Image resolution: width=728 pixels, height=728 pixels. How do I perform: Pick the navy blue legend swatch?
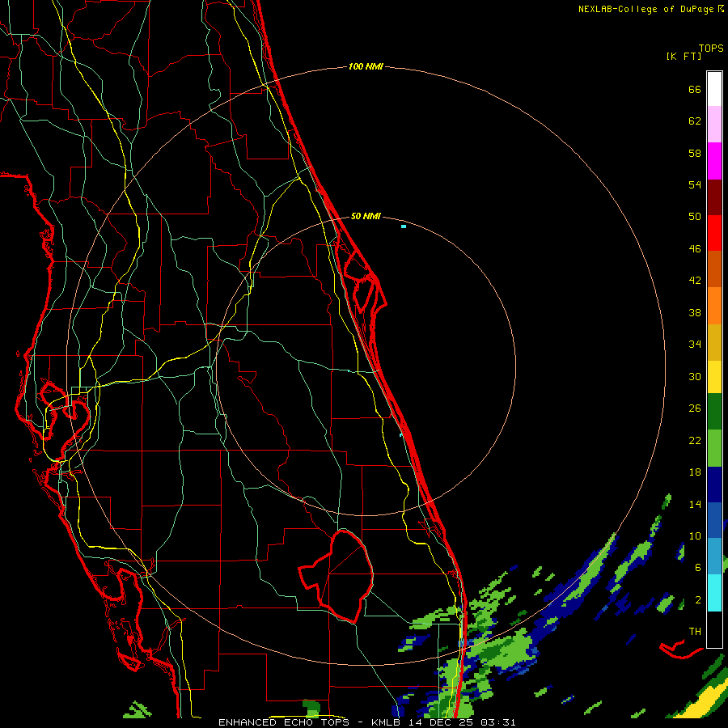point(714,485)
